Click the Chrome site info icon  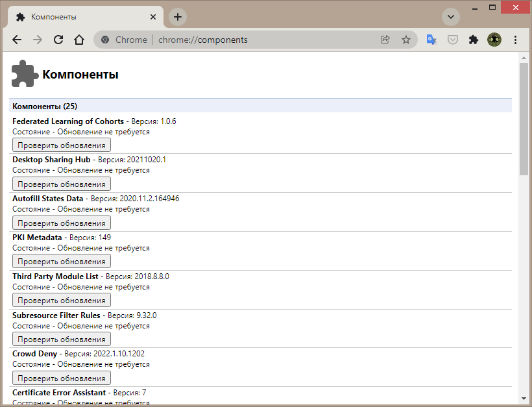(105, 40)
